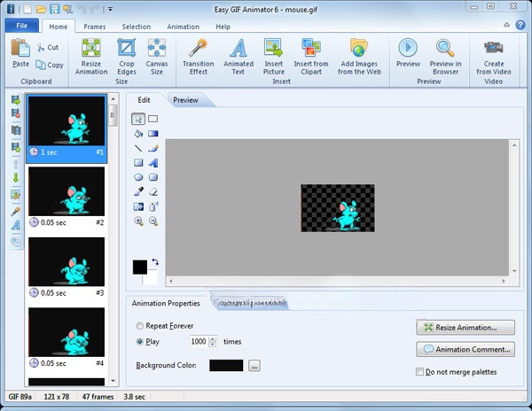Select frame #3 thumbnail
The height and width of the screenshot is (411, 532).
[x=66, y=262]
